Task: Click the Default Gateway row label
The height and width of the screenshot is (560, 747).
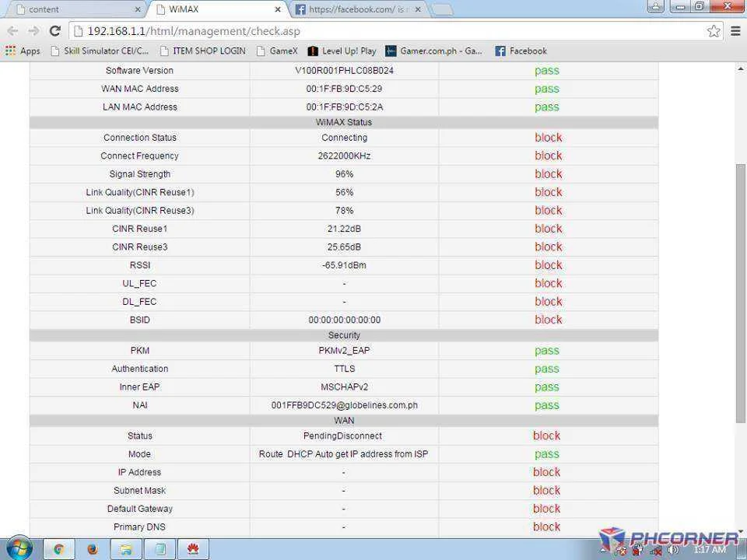Action: coord(139,509)
